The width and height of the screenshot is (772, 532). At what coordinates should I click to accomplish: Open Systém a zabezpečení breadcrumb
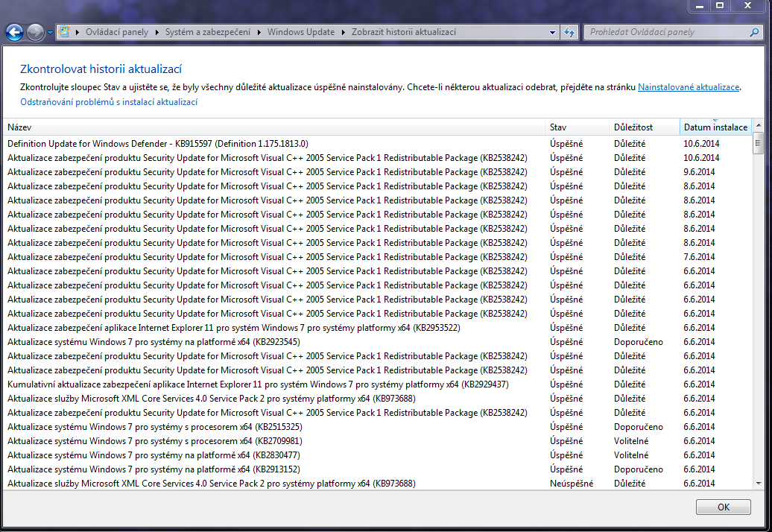(208, 32)
